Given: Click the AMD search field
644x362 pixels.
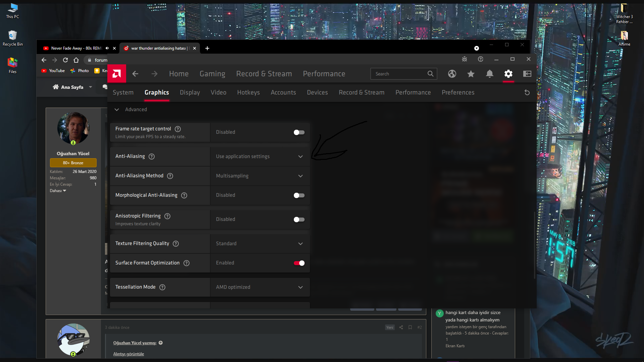Looking at the screenshot, I should pyautogui.click(x=404, y=74).
